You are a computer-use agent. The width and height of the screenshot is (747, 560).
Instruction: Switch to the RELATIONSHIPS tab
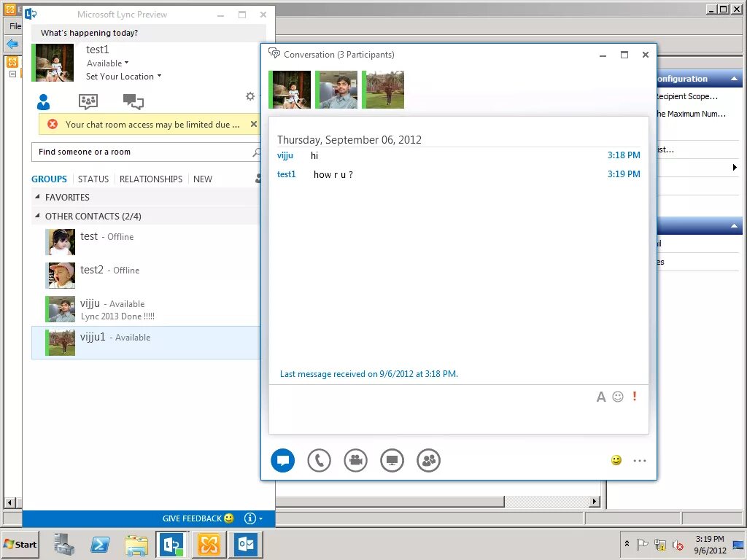click(x=151, y=179)
